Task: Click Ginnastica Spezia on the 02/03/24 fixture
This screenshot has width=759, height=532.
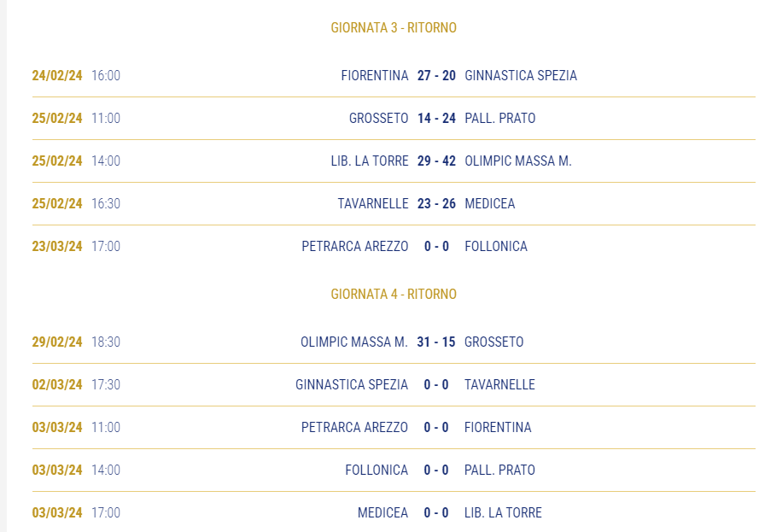Action: tap(352, 384)
